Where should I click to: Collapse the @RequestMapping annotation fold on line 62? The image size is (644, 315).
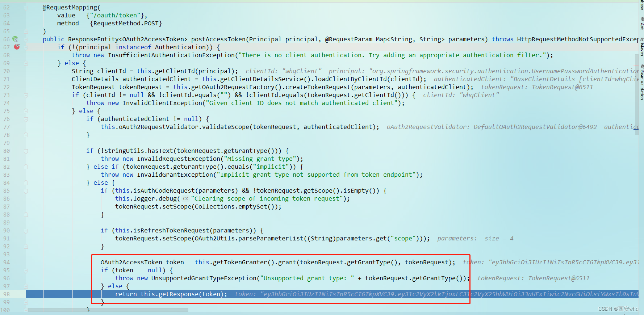click(26, 7)
